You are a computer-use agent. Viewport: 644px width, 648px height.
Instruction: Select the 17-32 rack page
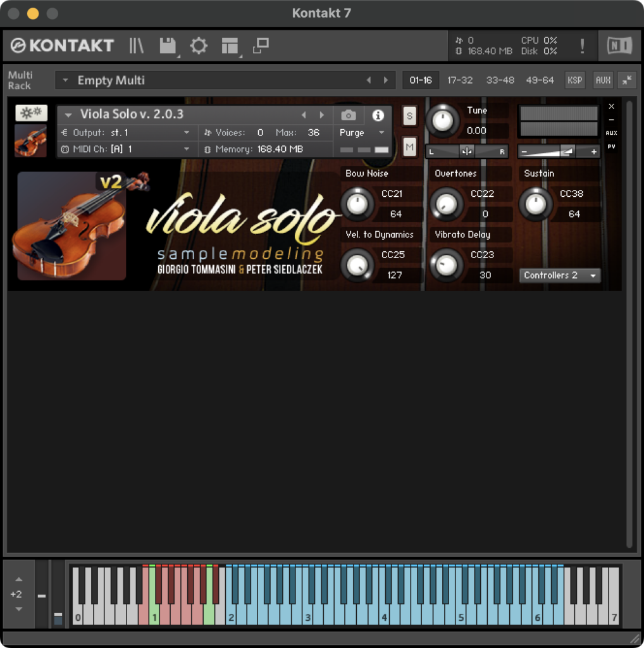(x=460, y=80)
